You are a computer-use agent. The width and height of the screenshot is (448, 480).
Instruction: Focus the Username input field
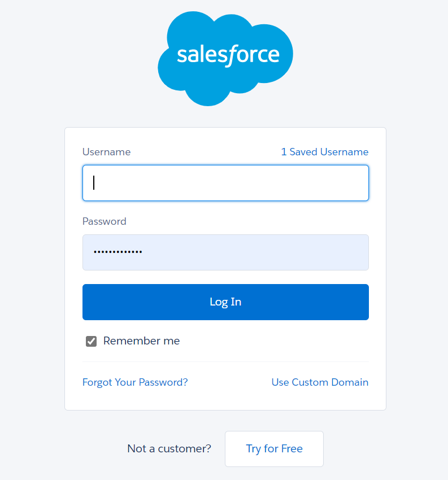point(225,183)
